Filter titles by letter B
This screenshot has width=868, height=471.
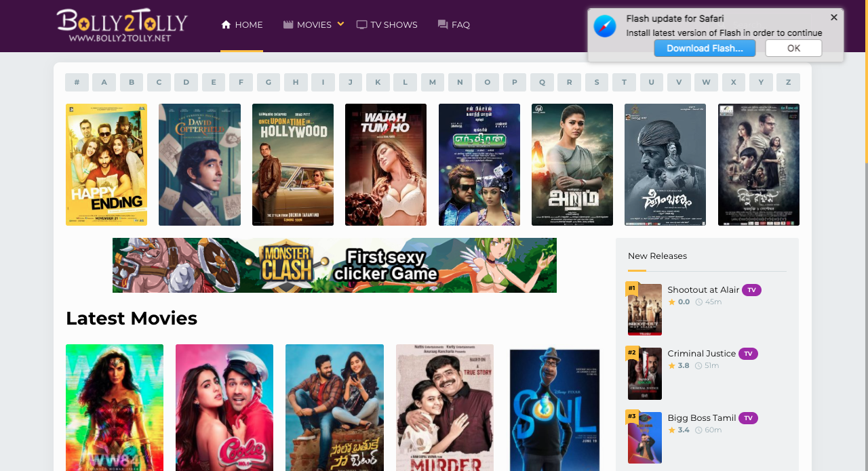(132, 82)
